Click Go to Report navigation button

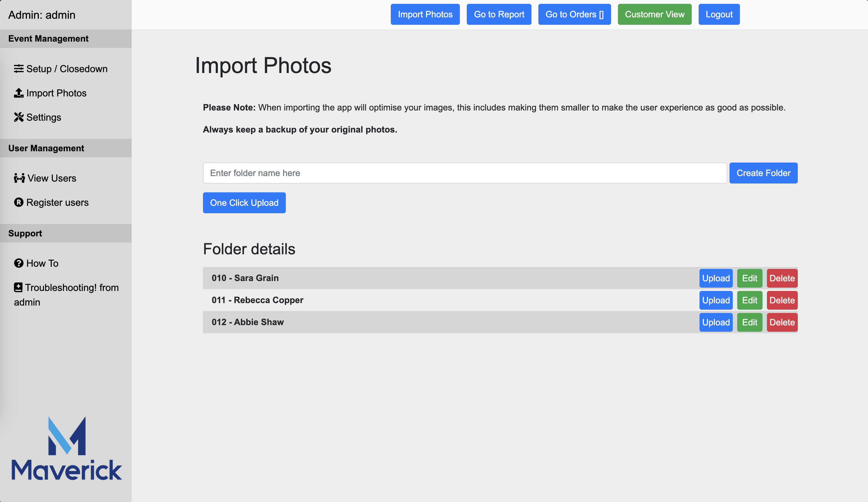(x=499, y=14)
